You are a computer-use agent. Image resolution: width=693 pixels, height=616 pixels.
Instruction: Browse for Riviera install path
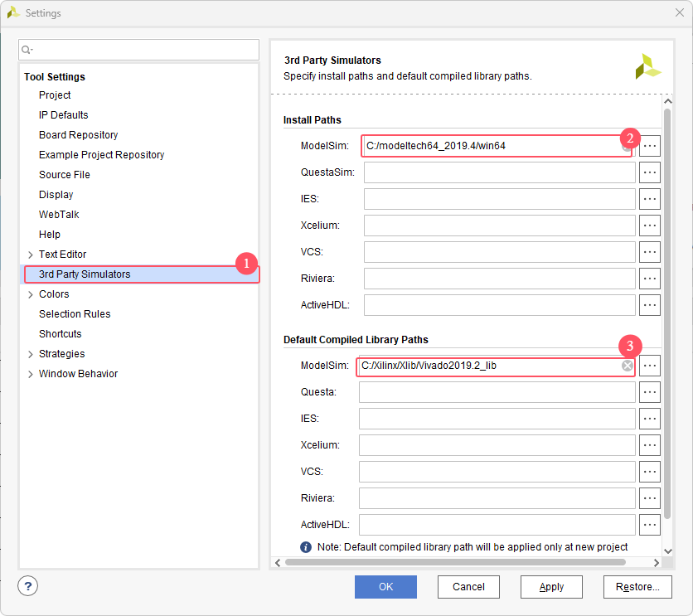(649, 279)
